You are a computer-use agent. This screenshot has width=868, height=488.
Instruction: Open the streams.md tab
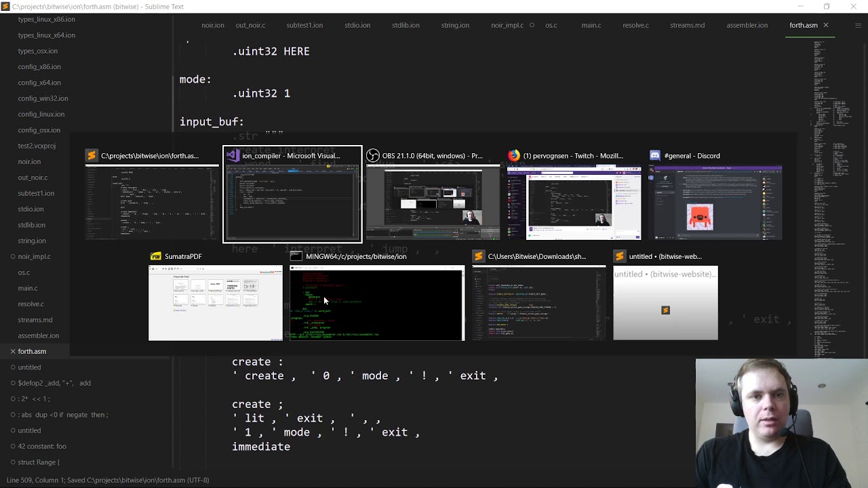coord(687,25)
